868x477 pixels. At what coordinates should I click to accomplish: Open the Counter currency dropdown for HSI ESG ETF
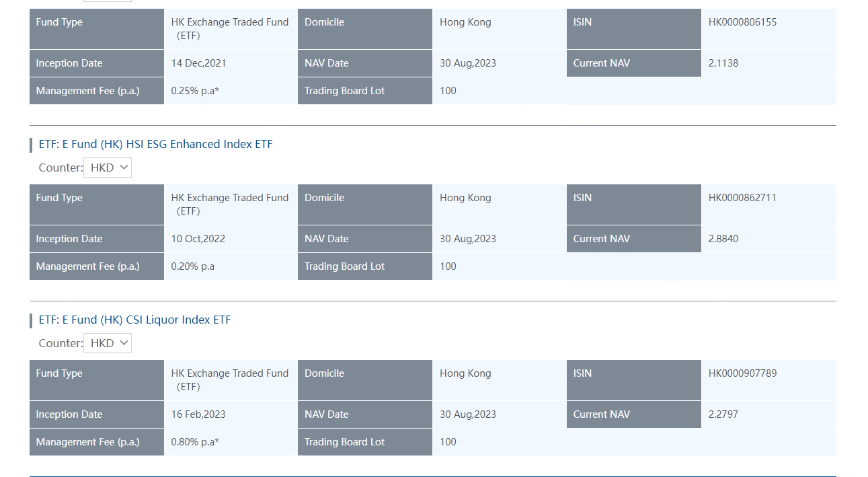[107, 167]
